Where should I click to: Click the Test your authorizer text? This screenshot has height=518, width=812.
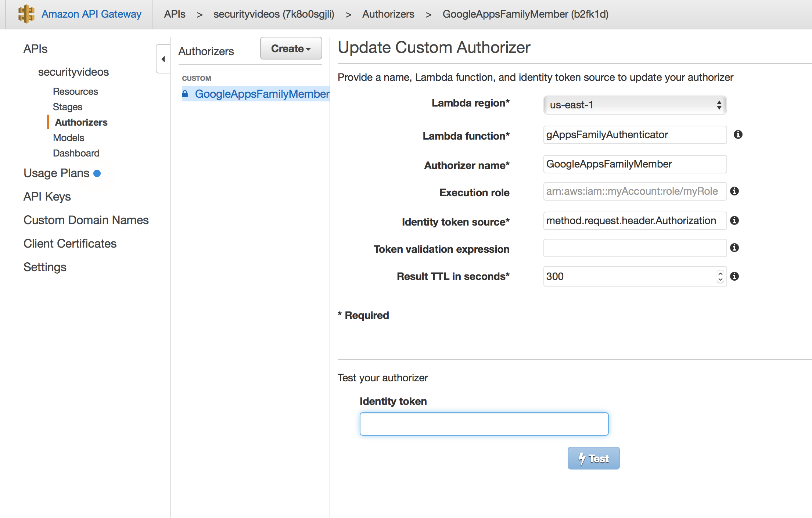coord(382,378)
